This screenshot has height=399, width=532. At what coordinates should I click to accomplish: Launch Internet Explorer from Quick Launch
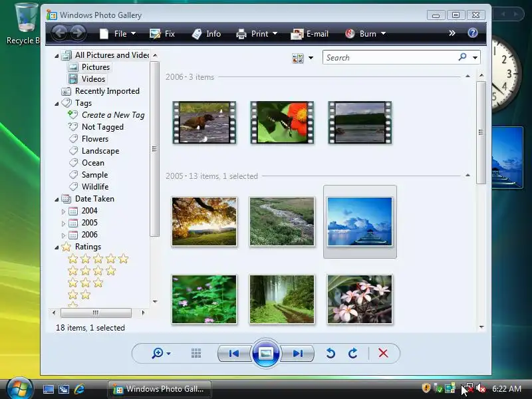tap(79, 389)
